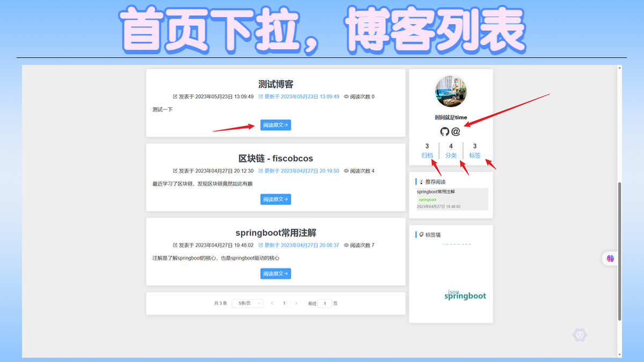Click the 阅读次数 0 text
Viewport: 644px width, 362px height.
[362, 97]
